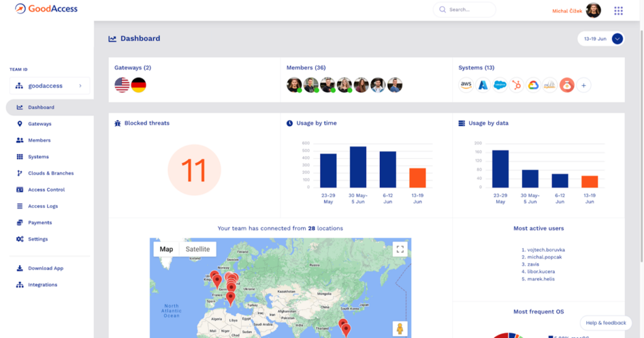
Task: Open the Members sidebar item
Action: click(39, 140)
